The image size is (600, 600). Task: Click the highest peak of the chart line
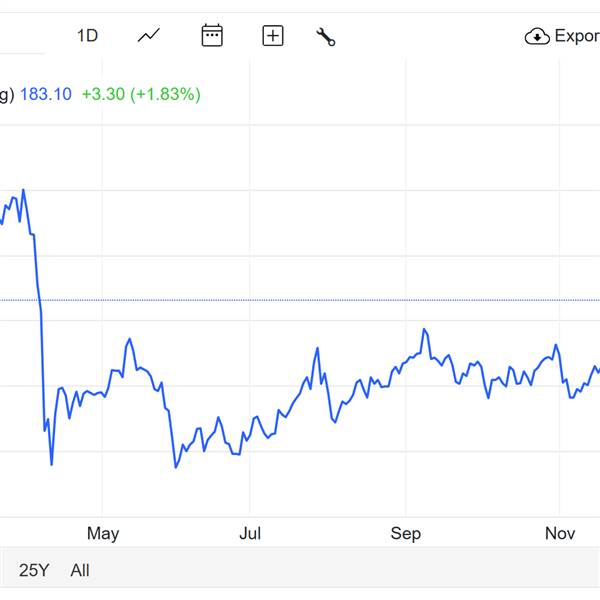coord(23,190)
